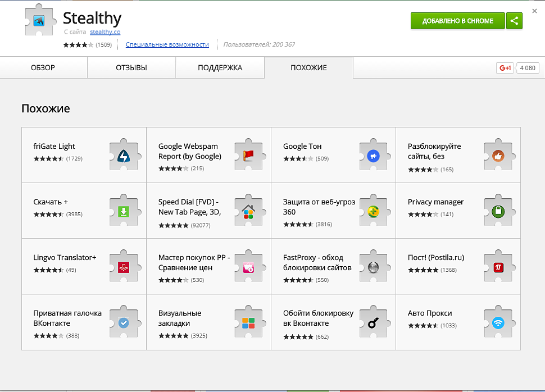Open the Google Тон megaphone icon
The height and width of the screenshot is (392, 545).
click(374, 156)
